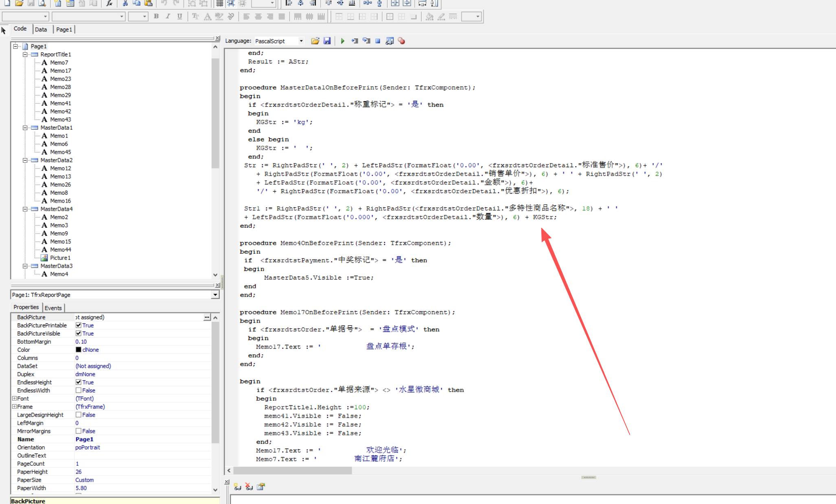836x504 pixels.
Task: Click the report tree vertical scrollbar down arrow
Action: click(215, 275)
